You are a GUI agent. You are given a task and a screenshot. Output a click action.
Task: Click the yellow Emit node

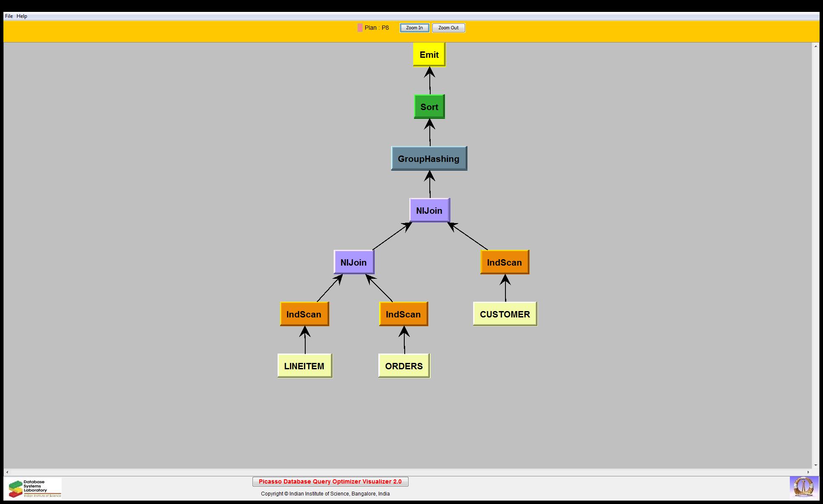(x=429, y=54)
